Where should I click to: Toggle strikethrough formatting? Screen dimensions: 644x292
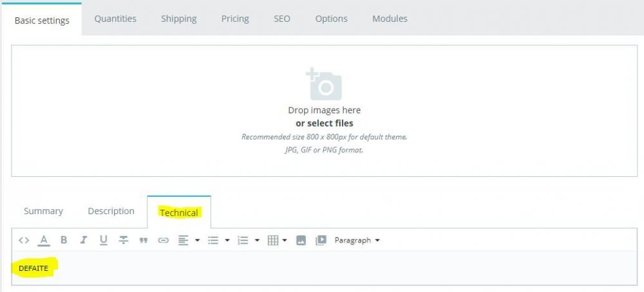point(123,241)
